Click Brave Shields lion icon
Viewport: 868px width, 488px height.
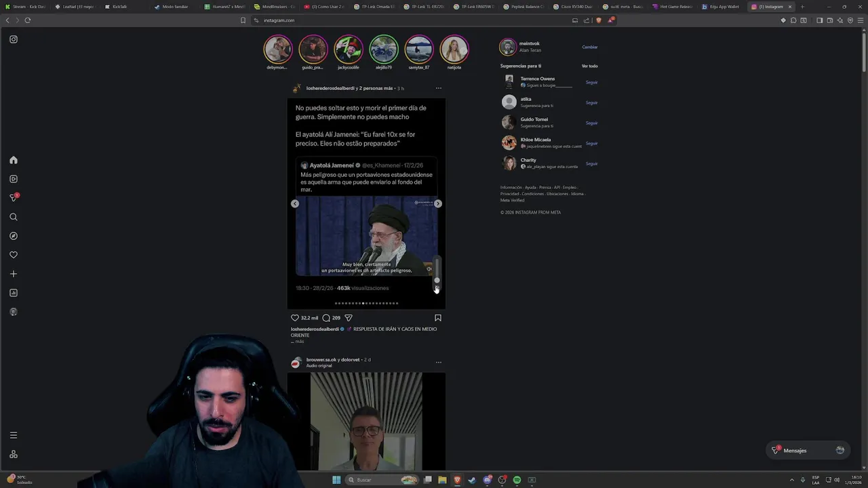598,20
